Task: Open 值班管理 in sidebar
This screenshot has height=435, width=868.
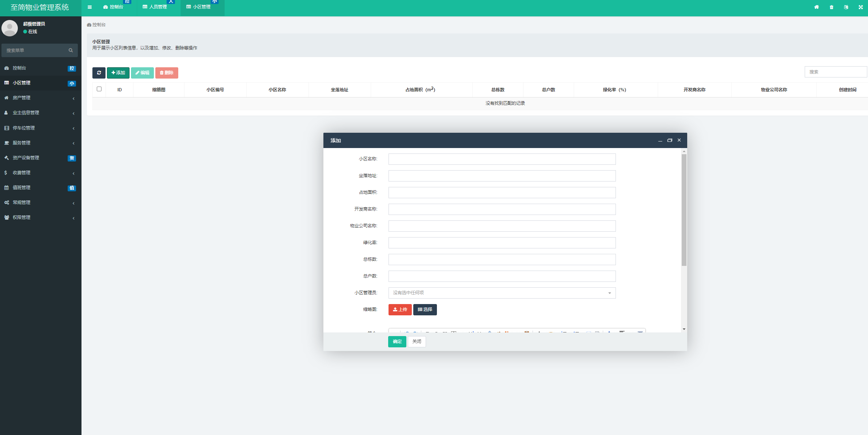Action: 41,188
